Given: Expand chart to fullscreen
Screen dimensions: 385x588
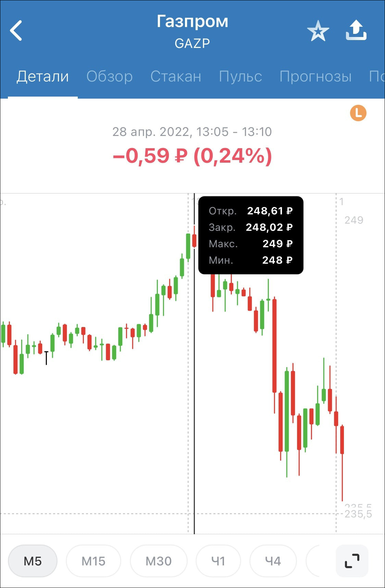Looking at the screenshot, I should 352,561.
